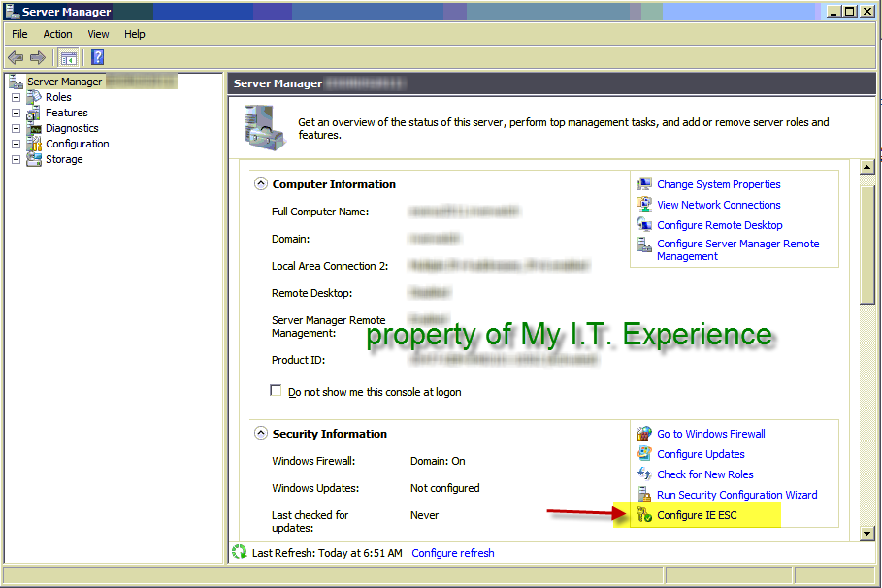This screenshot has width=882, height=588.
Task: Click the 'Full Computer Name:' label
Action: 320,212
